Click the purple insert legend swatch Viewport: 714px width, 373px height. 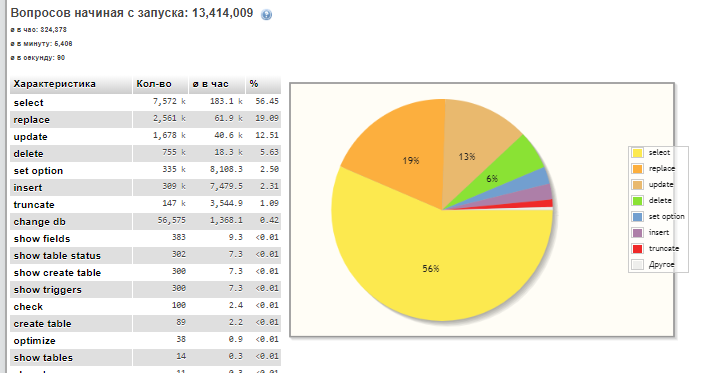click(x=638, y=233)
